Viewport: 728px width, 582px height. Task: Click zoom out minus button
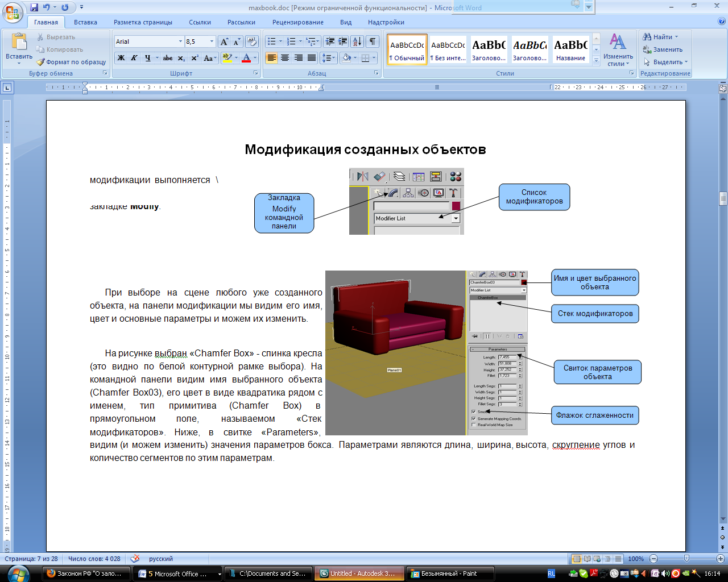(x=653, y=559)
